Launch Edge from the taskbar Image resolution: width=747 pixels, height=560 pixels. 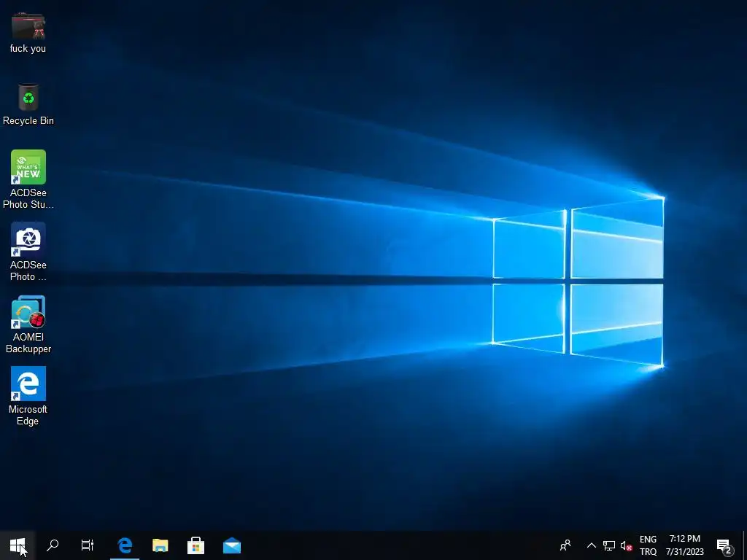tap(125, 545)
